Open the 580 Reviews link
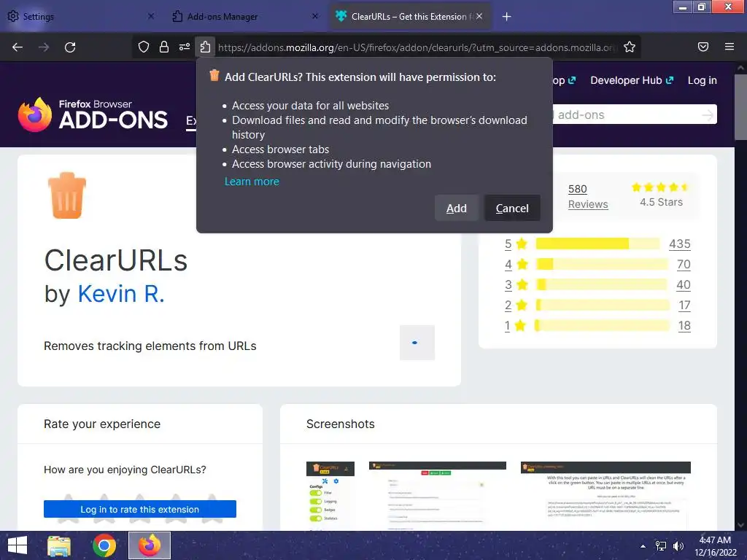747x560 pixels. tap(588, 196)
